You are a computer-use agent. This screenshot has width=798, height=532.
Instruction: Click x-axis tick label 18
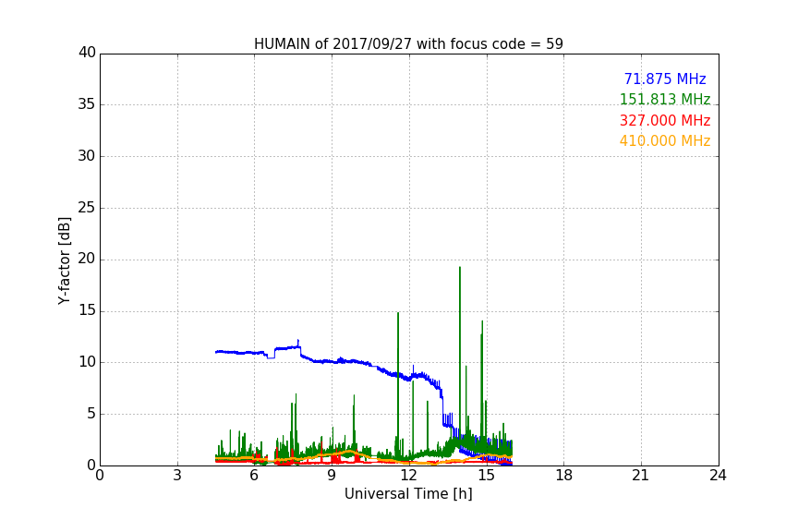[564, 476]
